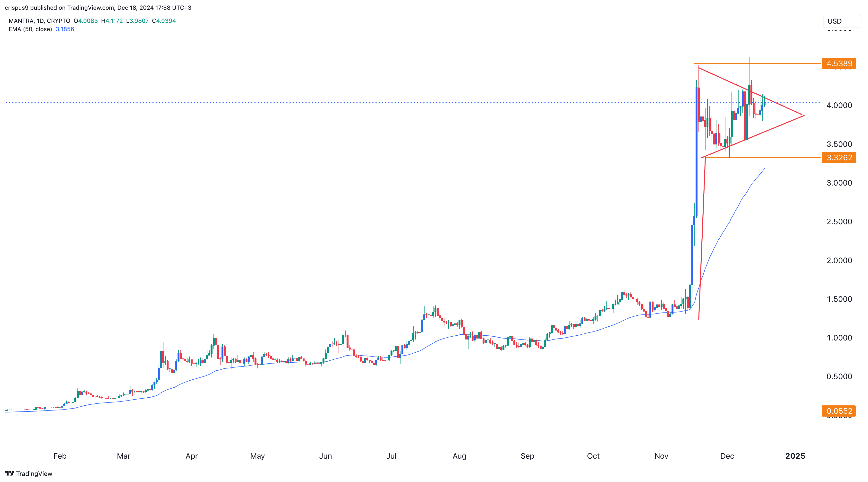Viewport: 868px width, 482px height.
Task: Select the Dec label on time axis
Action: click(x=727, y=456)
